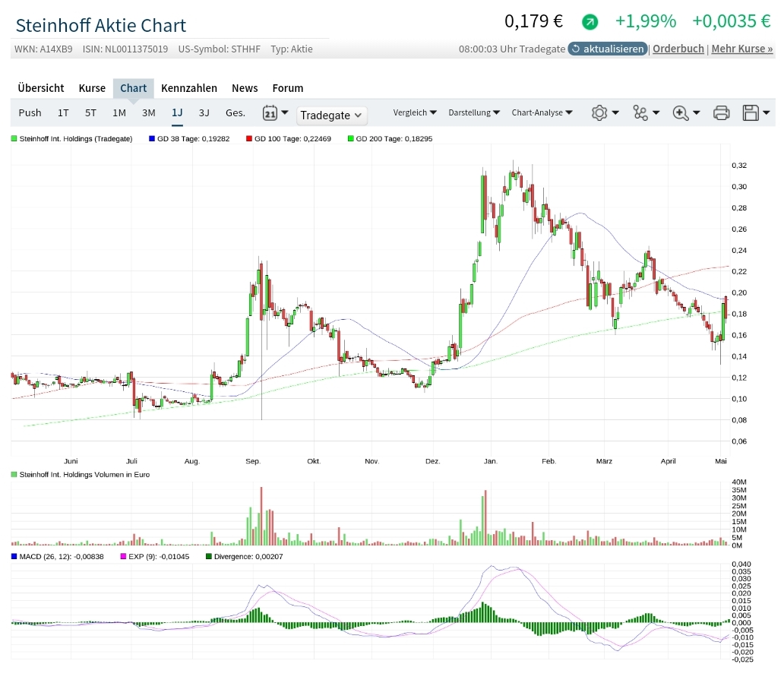Click red swatch for GD 100 Tage
The width and height of the screenshot is (784, 683).
pos(249,138)
